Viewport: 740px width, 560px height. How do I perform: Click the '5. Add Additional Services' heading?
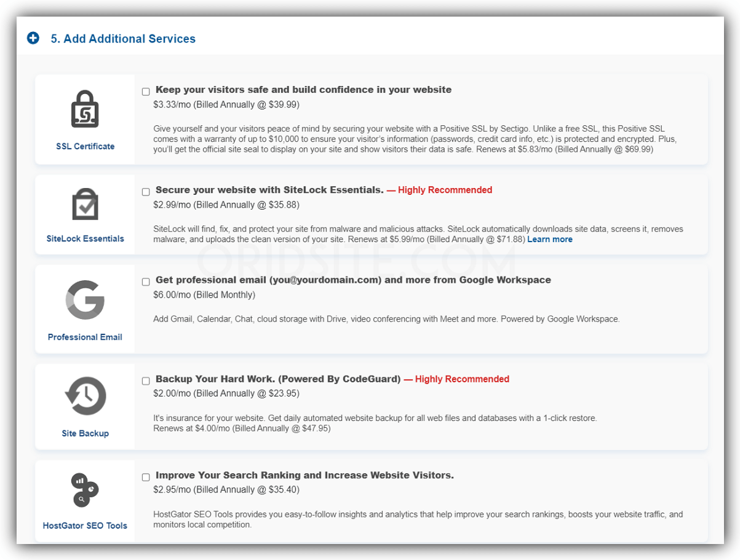click(123, 39)
